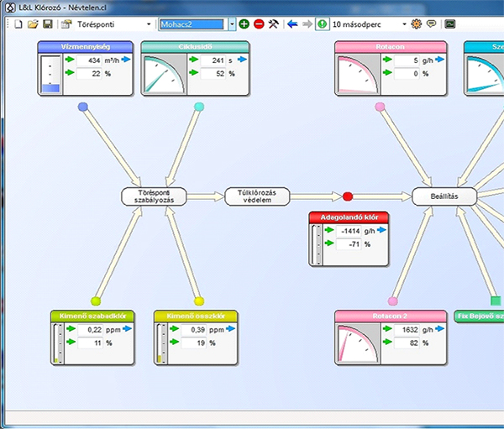Click the pink connector dot under Rotacon
The width and height of the screenshot is (504, 429).
[380, 107]
